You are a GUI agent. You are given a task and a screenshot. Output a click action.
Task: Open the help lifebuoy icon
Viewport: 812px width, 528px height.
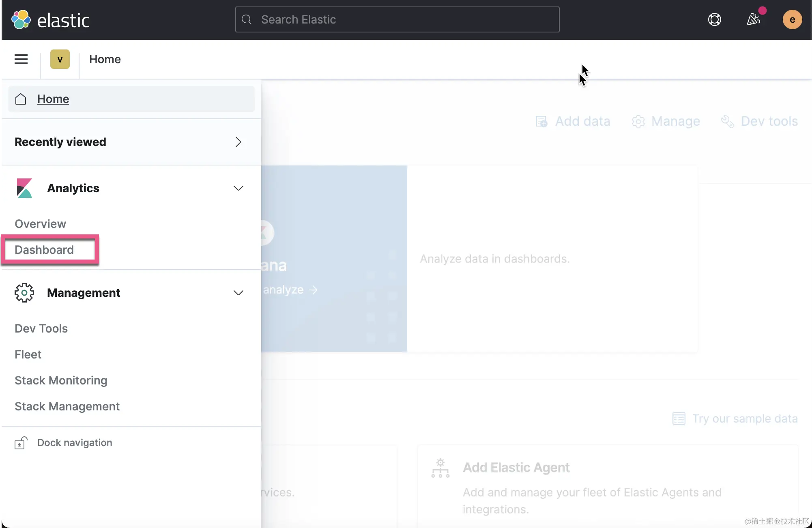714,19
